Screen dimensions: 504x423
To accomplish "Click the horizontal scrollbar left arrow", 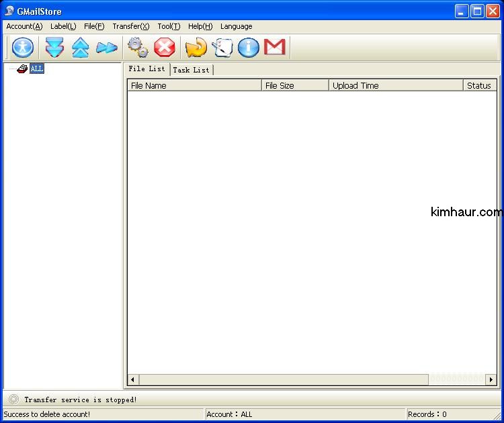I will [x=133, y=380].
